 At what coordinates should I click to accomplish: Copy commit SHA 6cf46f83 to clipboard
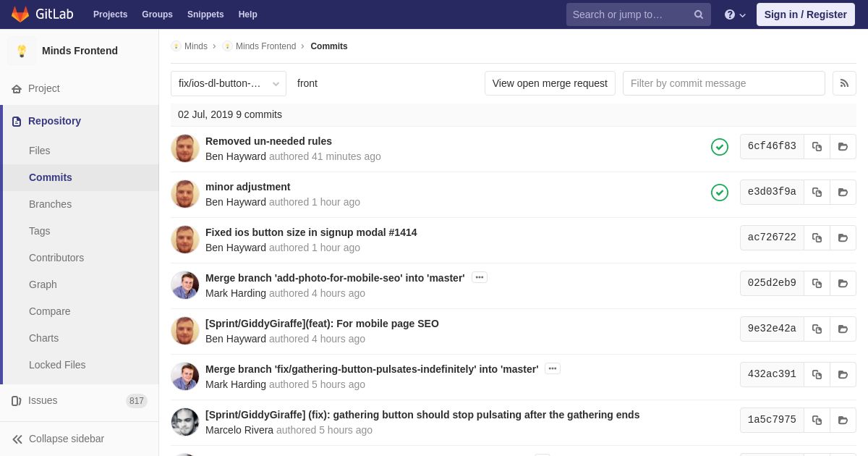[817, 146]
